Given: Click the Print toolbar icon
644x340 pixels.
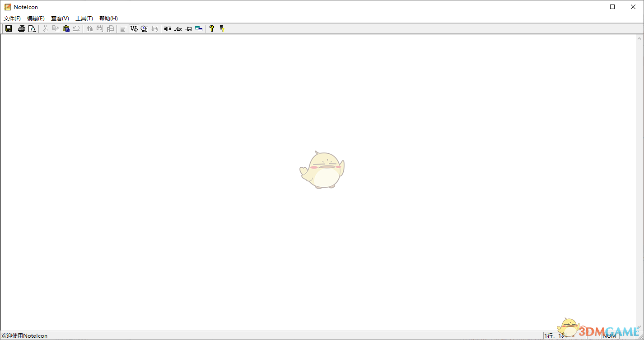Looking at the screenshot, I should point(21,28).
